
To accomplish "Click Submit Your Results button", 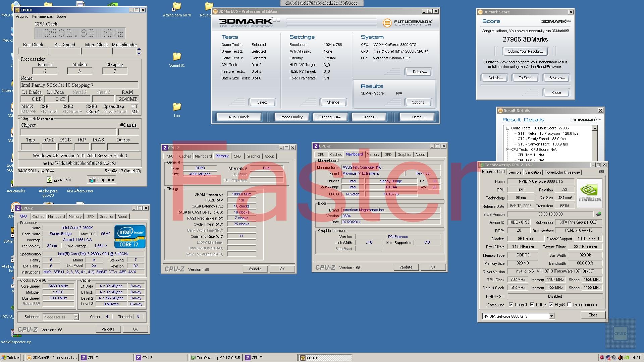I will 525,51.
